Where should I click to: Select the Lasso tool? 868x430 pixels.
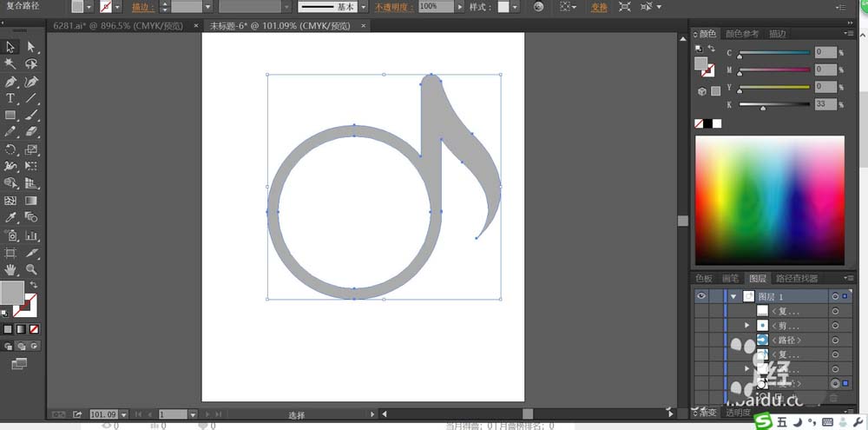click(x=31, y=63)
